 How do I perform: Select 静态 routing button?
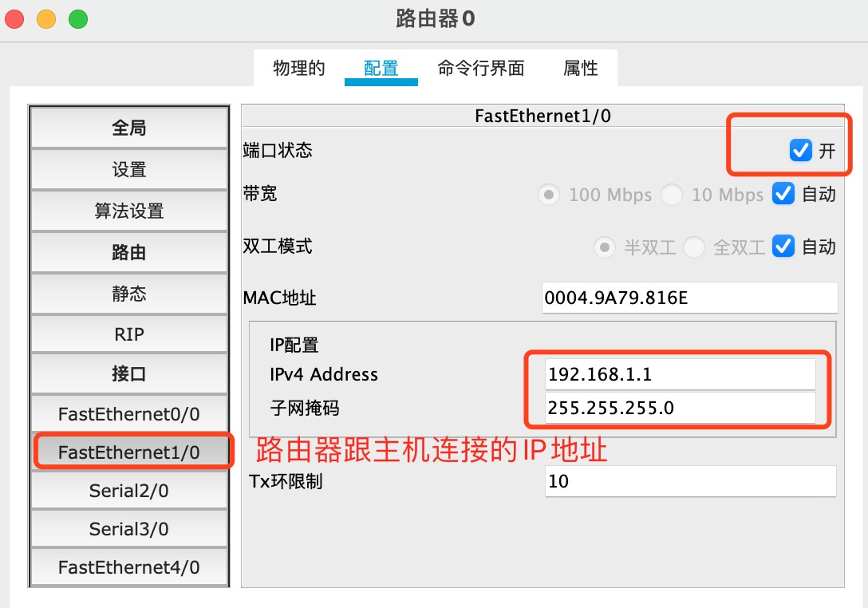[129, 294]
